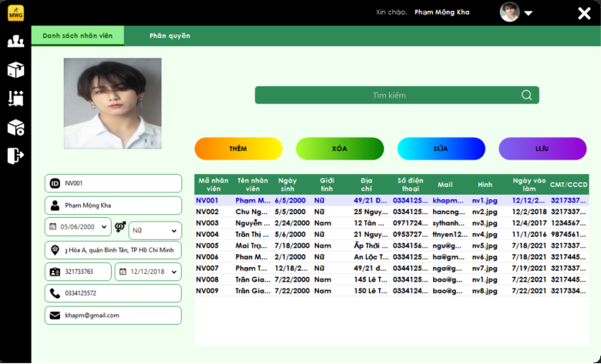This screenshot has width=601, height=364.
Task: Click the logout door sidebar icon
Action: click(x=15, y=155)
